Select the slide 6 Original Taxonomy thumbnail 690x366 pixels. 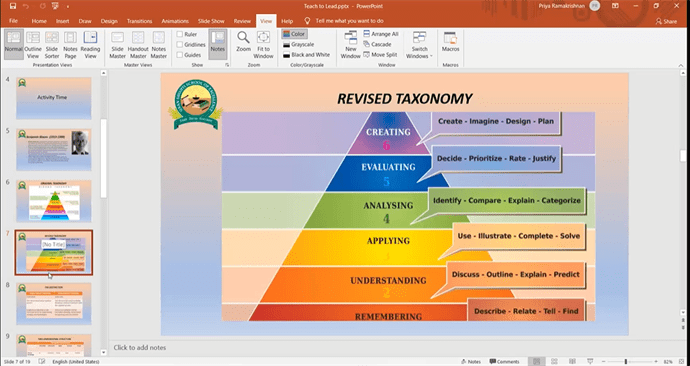54,201
